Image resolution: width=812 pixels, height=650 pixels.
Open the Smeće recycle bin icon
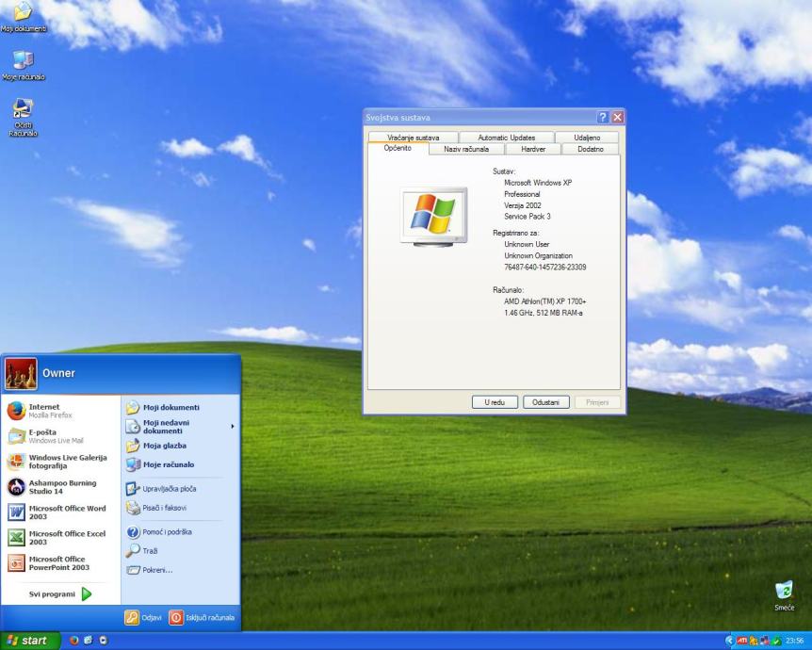pos(784,595)
